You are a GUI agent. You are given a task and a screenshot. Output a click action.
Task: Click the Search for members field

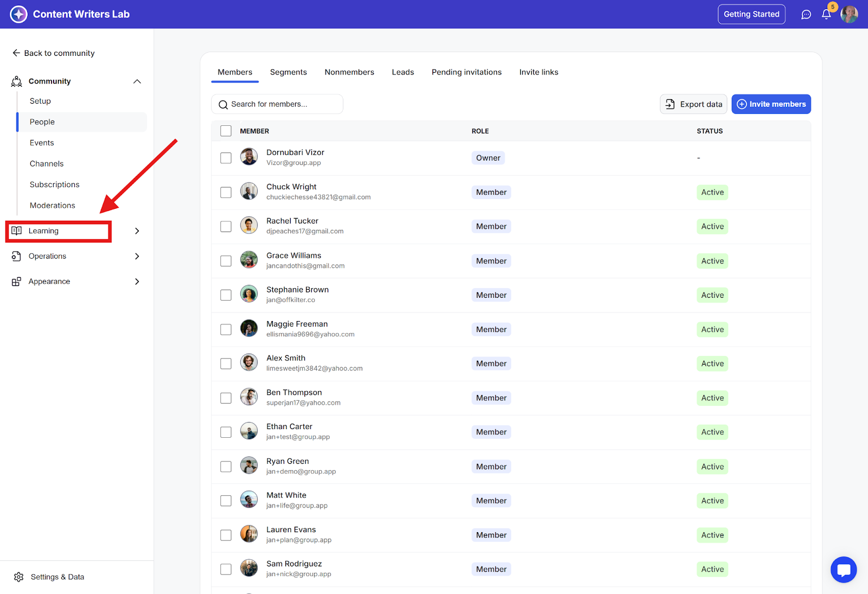click(x=277, y=104)
